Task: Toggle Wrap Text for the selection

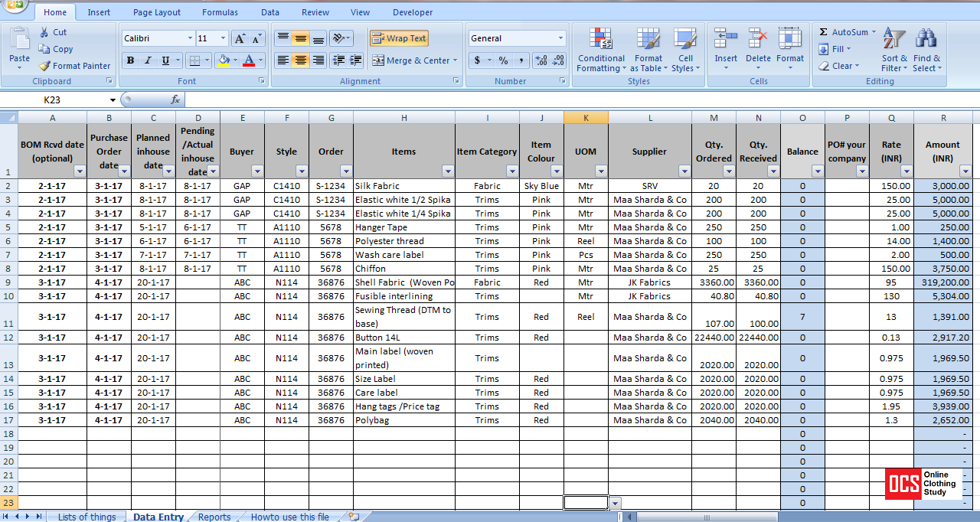Action: point(398,38)
